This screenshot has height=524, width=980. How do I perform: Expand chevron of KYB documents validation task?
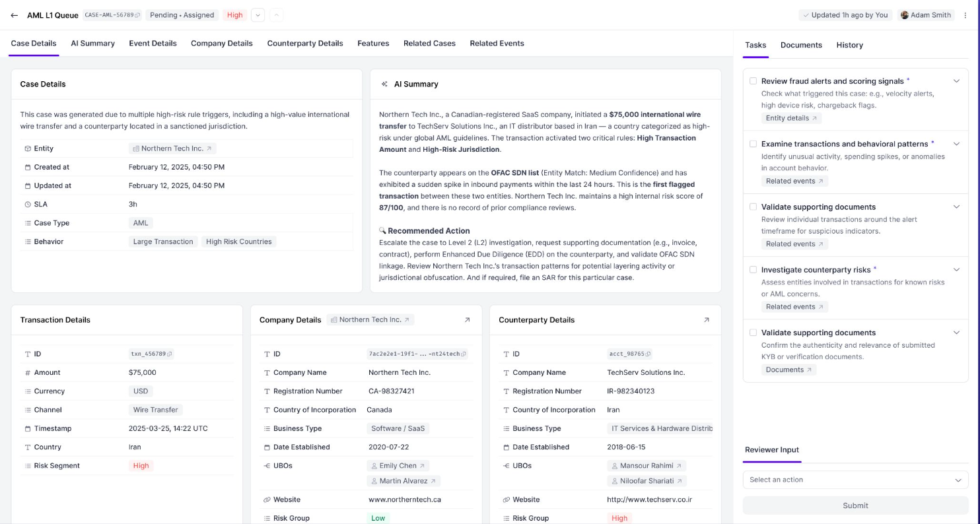tap(956, 333)
